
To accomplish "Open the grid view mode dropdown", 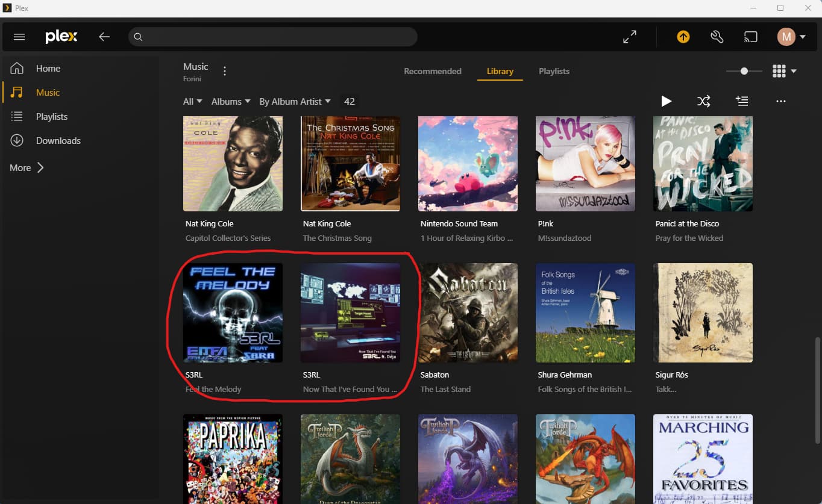I will pyautogui.click(x=784, y=71).
